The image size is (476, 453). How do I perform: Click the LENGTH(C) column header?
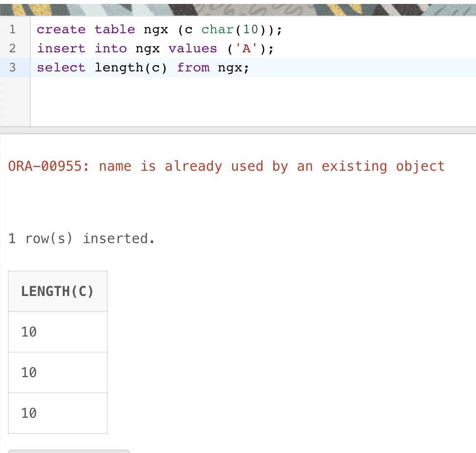pyautogui.click(x=57, y=292)
